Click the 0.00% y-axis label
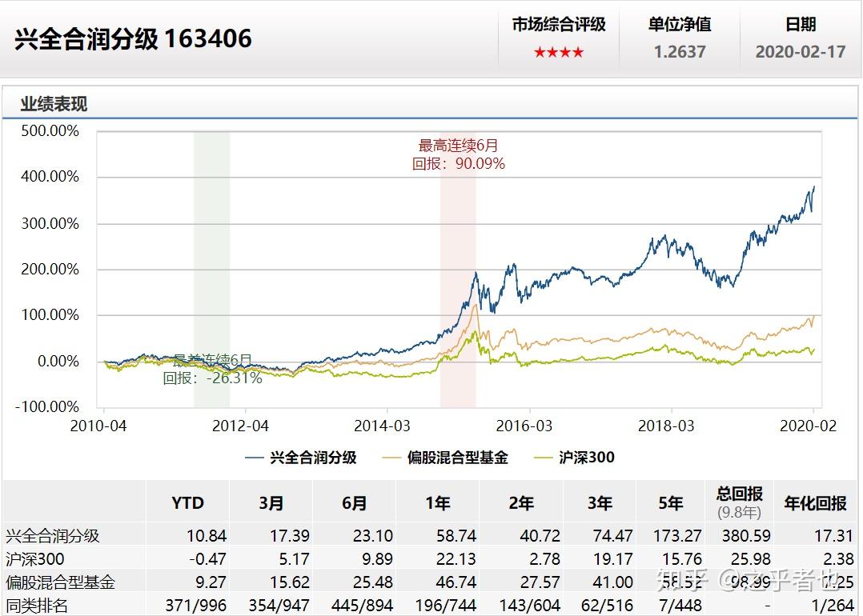The width and height of the screenshot is (863, 616). (58, 362)
